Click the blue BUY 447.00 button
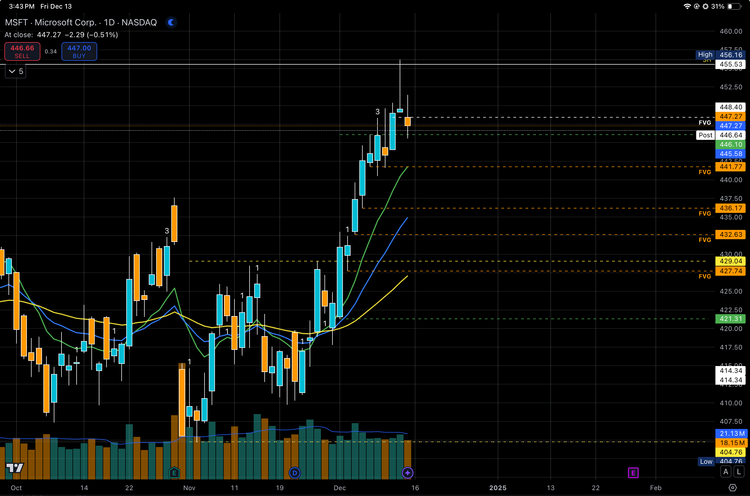The height and width of the screenshot is (496, 750). pyautogui.click(x=79, y=52)
